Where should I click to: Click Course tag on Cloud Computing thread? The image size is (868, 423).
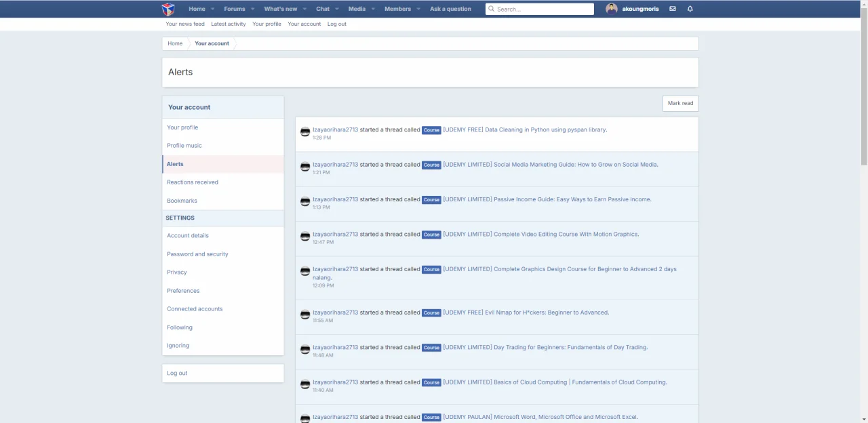pos(431,382)
